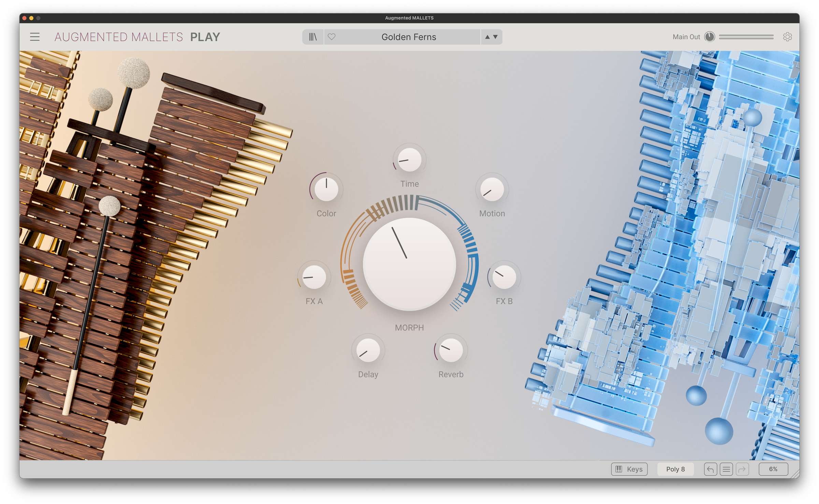Open the hamburger main menu
Viewport: 819px width, 504px height.
(35, 37)
